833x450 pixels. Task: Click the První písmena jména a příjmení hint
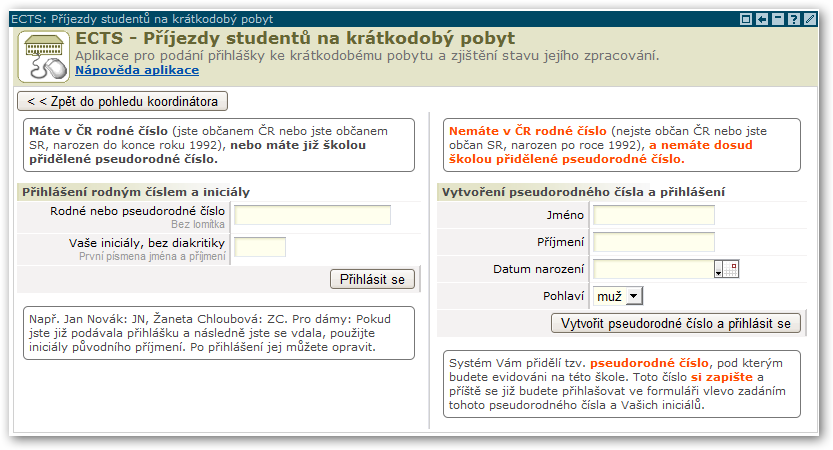pyautogui.click(x=152, y=256)
